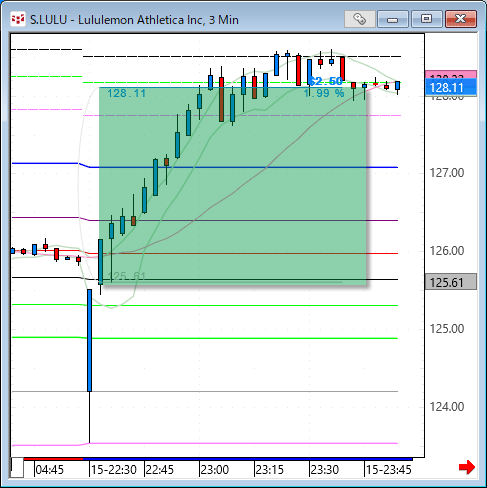
Task: Click the 15-23:45 time axis label
Action: 389,470
